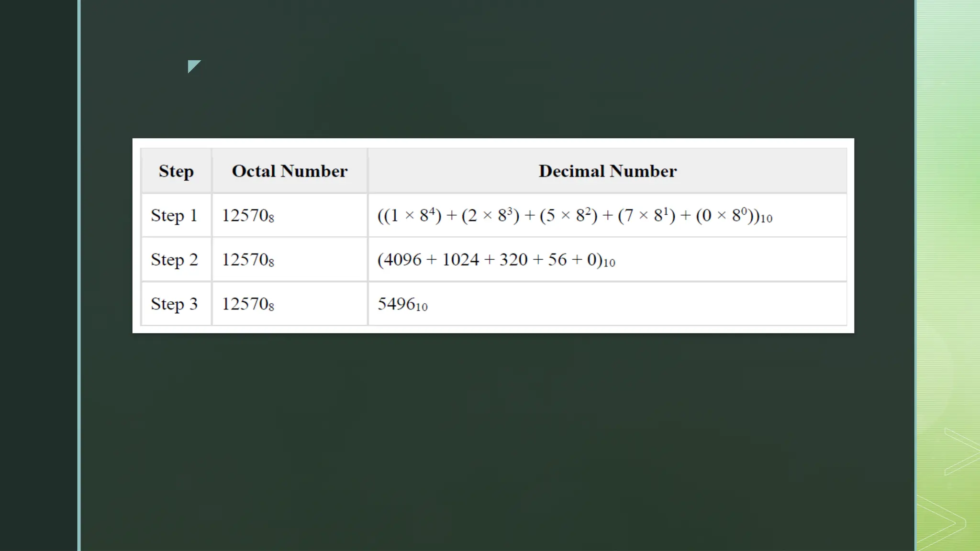This screenshot has height=551, width=980.
Task: Select the "Step" column header
Action: [x=176, y=171]
